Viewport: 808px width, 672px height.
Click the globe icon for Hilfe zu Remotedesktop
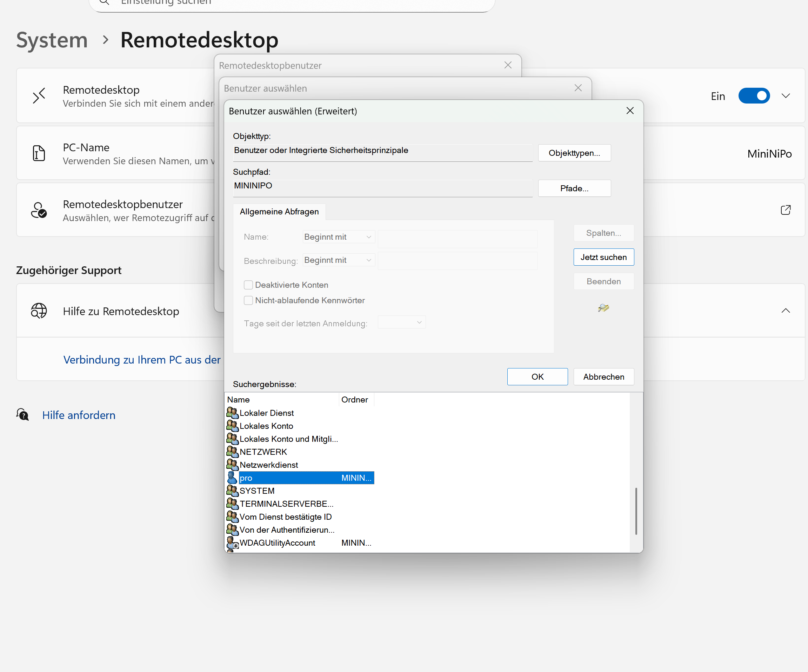pyautogui.click(x=39, y=311)
